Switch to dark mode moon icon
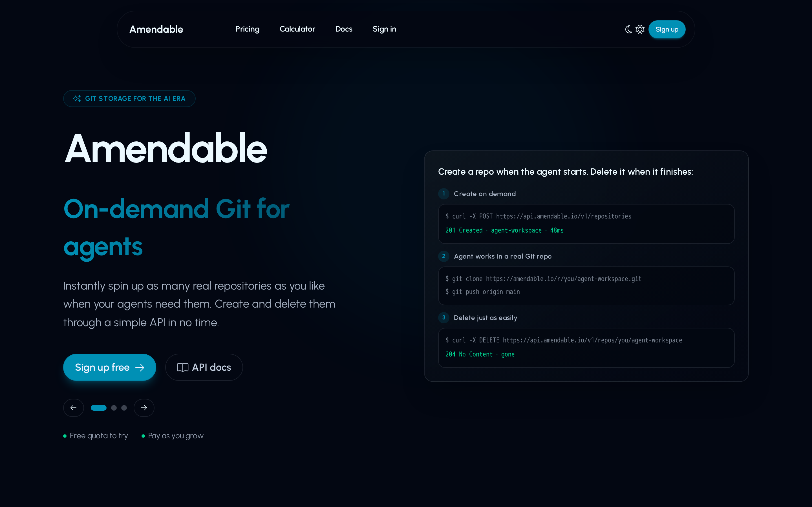This screenshot has height=507, width=812. point(628,30)
